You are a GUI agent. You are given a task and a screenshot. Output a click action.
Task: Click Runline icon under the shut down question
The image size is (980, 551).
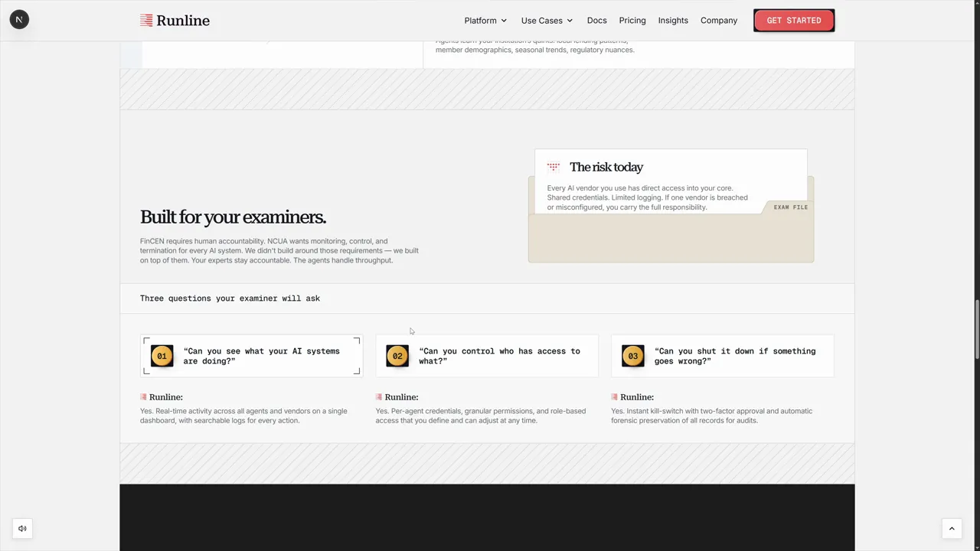click(614, 397)
